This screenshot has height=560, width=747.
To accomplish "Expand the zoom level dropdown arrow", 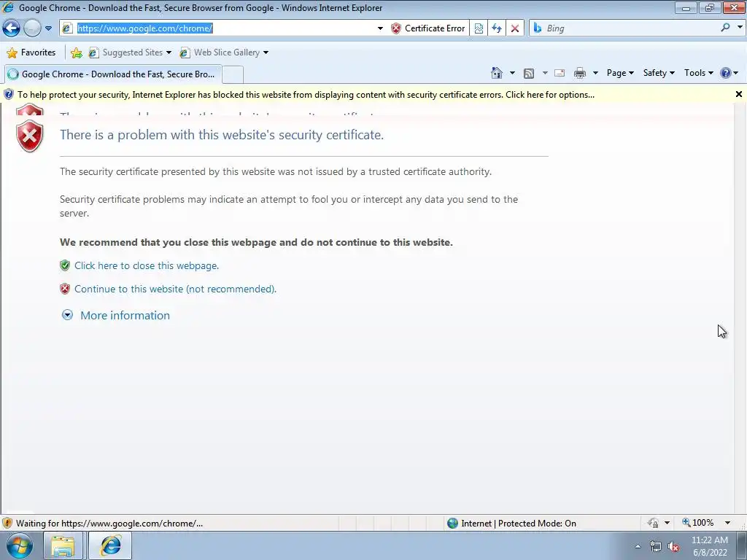I will pos(727,523).
